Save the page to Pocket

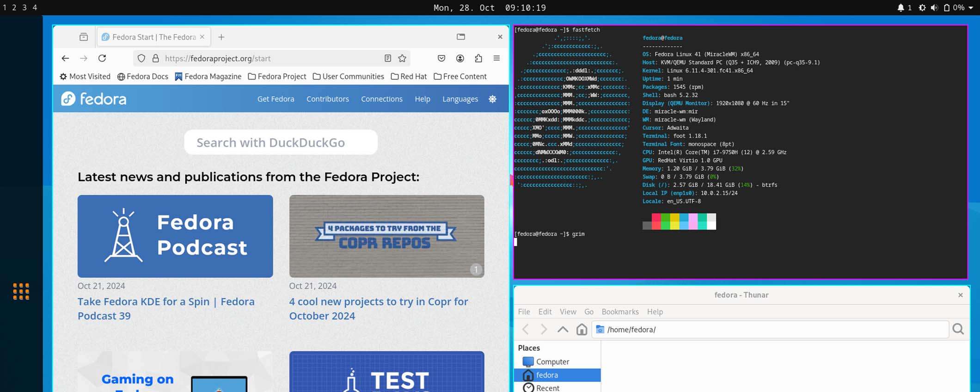click(x=441, y=58)
